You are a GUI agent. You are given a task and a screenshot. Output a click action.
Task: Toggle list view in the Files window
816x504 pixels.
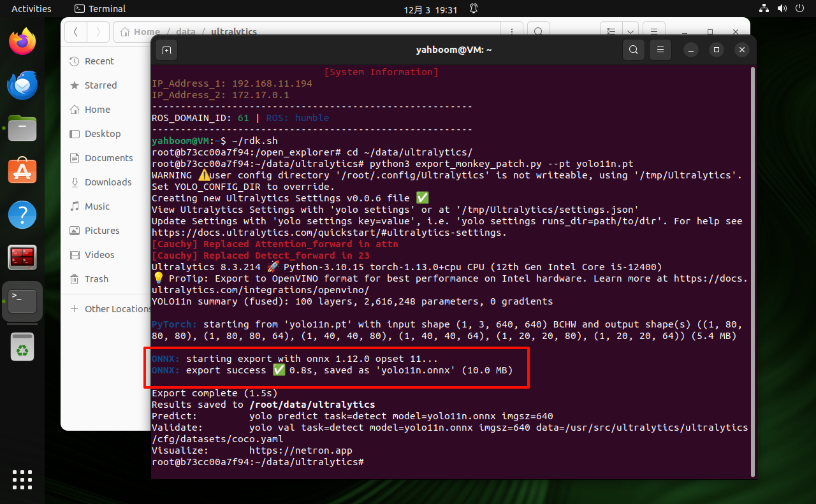point(611,31)
